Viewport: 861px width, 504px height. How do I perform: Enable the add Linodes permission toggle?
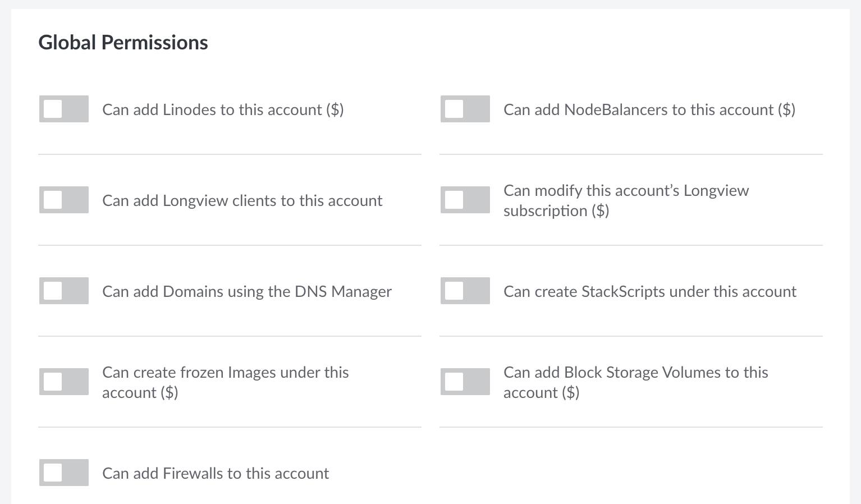[x=63, y=109]
